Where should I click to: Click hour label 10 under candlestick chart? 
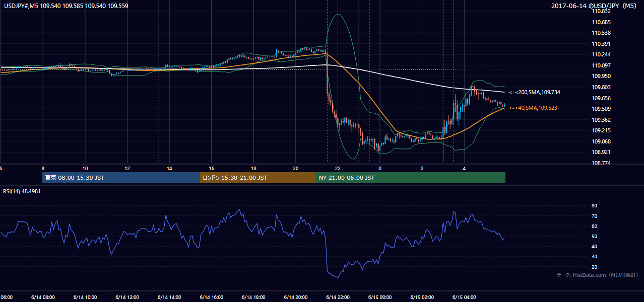pyautogui.click(x=85, y=168)
